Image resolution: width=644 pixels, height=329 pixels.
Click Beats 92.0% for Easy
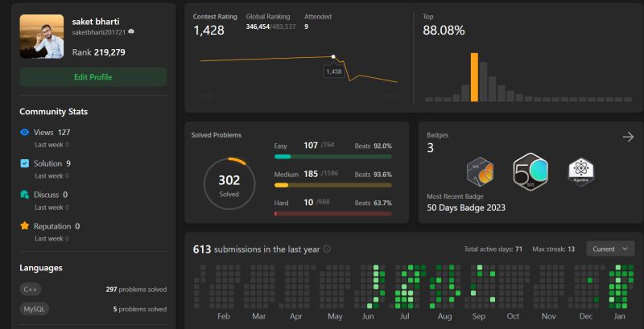tap(373, 146)
